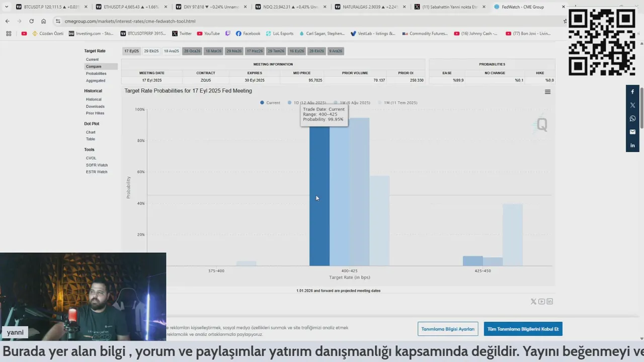Share the page via WhatsApp

click(x=632, y=119)
